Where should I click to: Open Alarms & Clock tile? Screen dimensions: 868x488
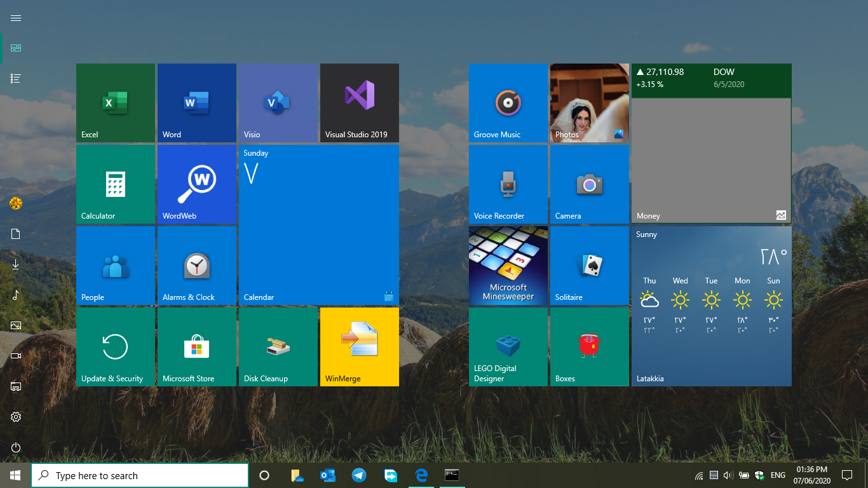pos(197,266)
